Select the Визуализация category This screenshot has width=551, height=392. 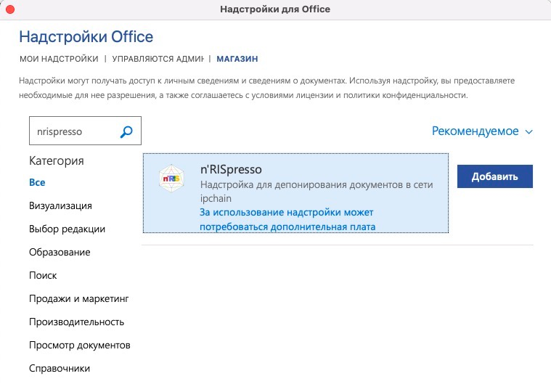(x=60, y=205)
